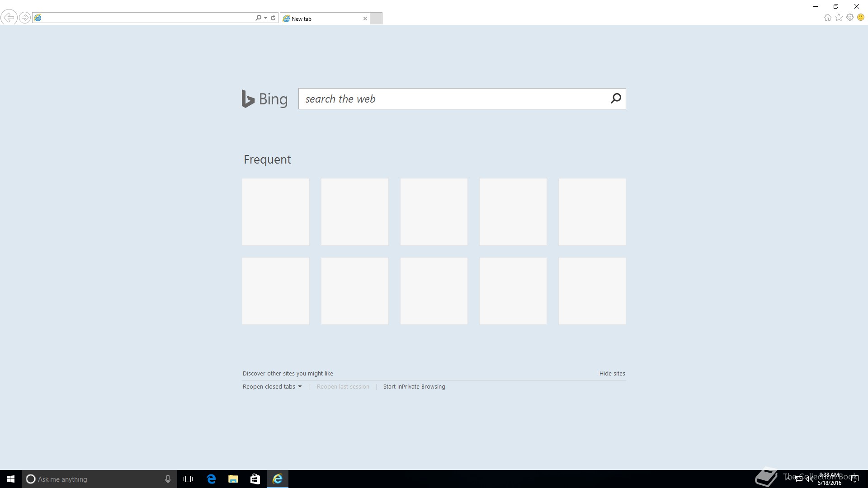Open the address bar autocomplete dropdown arrow
The width and height of the screenshot is (868, 488).
pyautogui.click(x=265, y=18)
